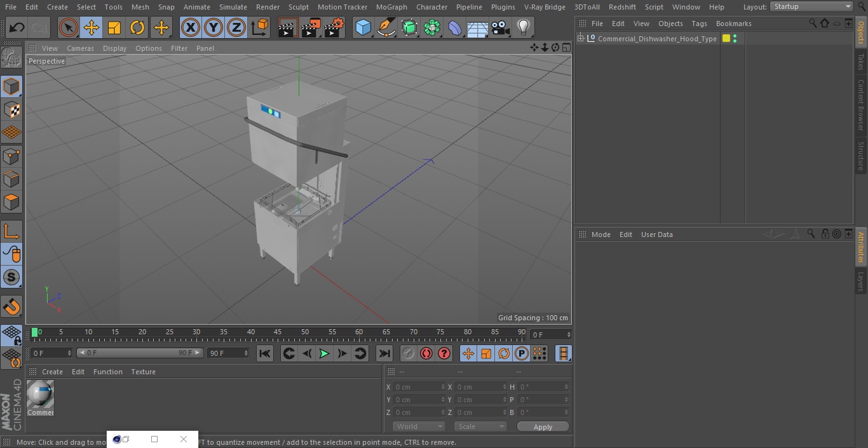Select Polygons mode cube icon
868x448 pixels.
[x=11, y=202]
